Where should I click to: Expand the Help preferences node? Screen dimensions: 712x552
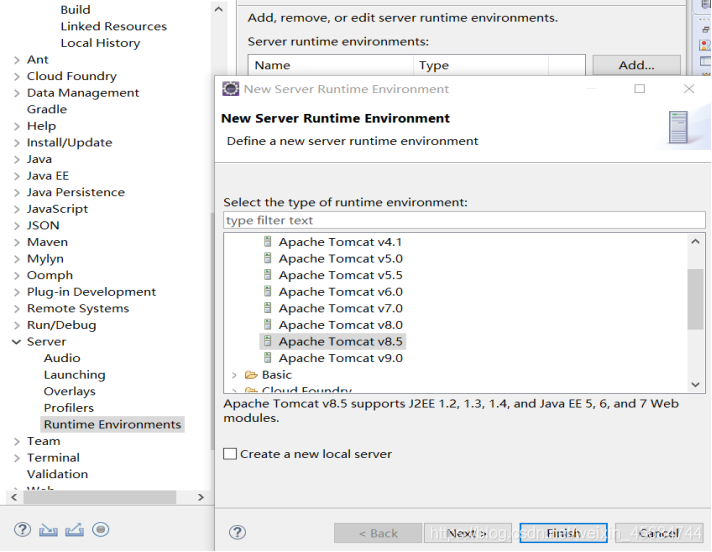click(x=17, y=126)
